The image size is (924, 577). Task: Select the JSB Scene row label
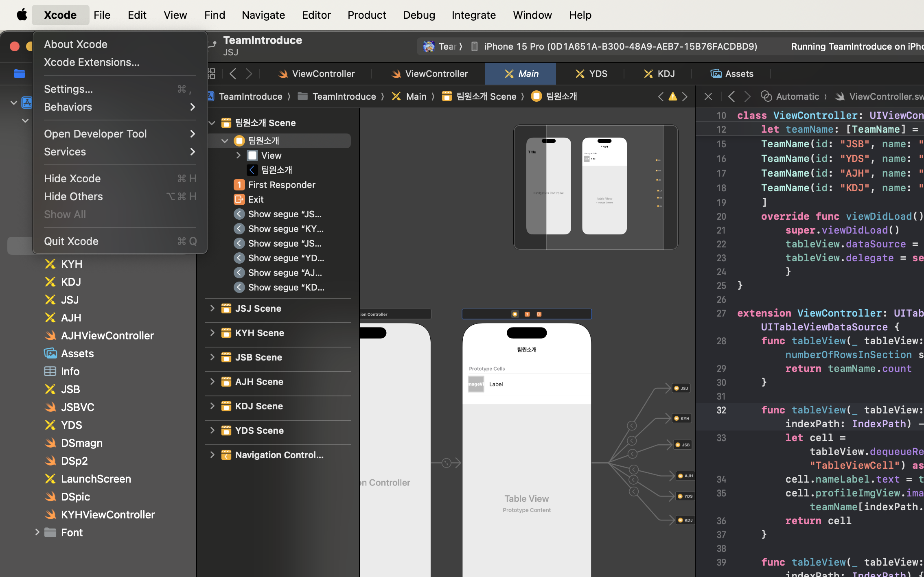(x=258, y=357)
